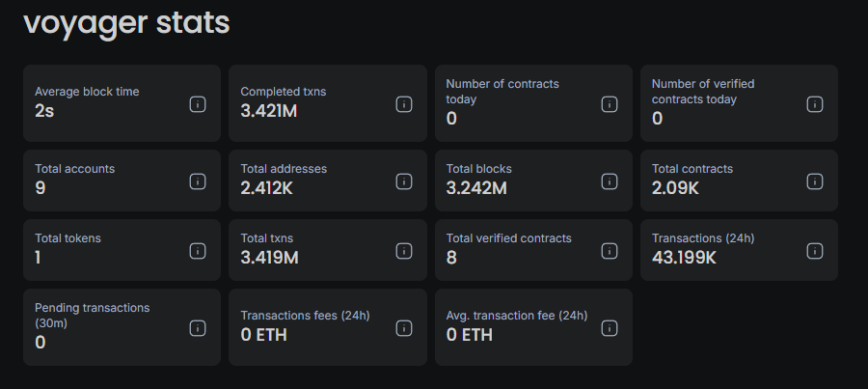Show info for Total contracts stat
This screenshot has width=868, height=389.
[x=815, y=181]
